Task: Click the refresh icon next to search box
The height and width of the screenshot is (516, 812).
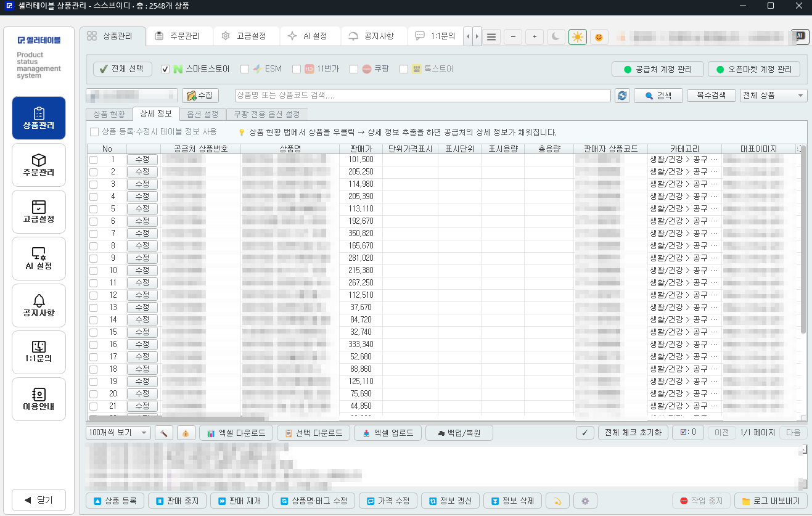Action: click(622, 96)
